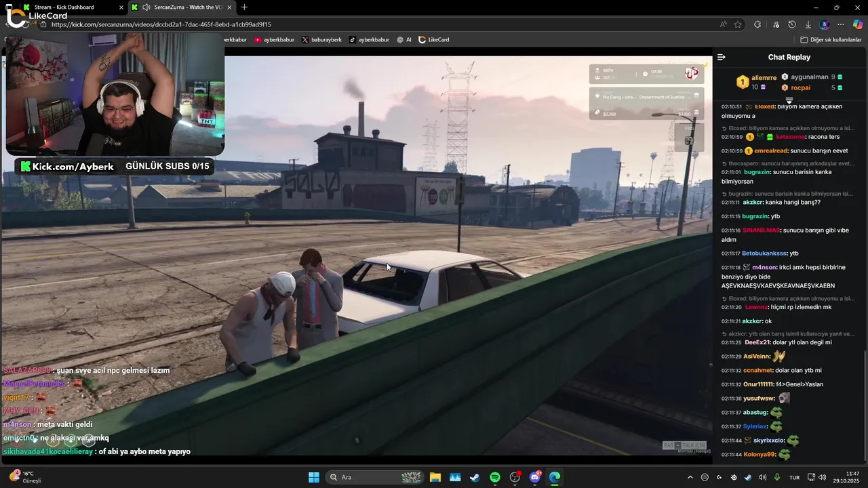The height and width of the screenshot is (488, 868).
Task: Click the skyrixxcio username in chat
Action: click(769, 441)
